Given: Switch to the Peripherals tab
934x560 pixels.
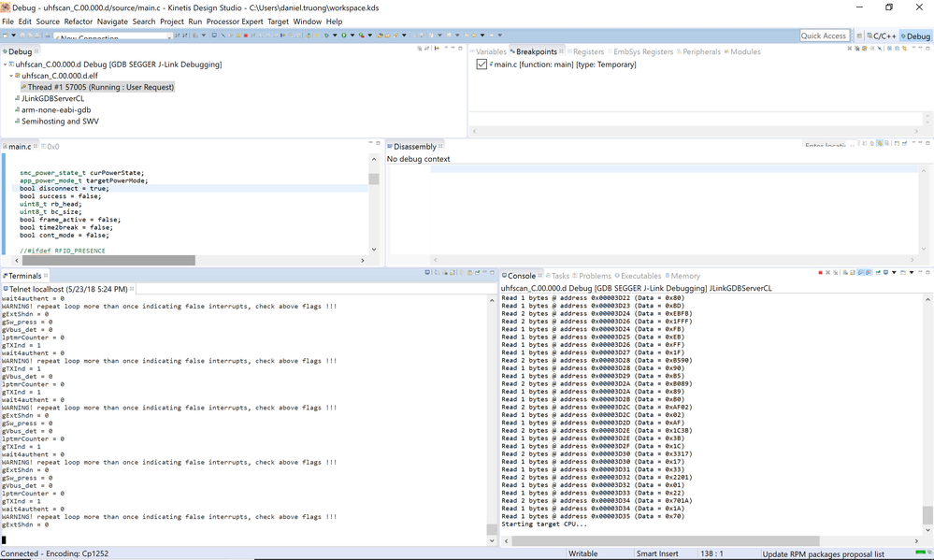Looking at the screenshot, I should point(698,51).
